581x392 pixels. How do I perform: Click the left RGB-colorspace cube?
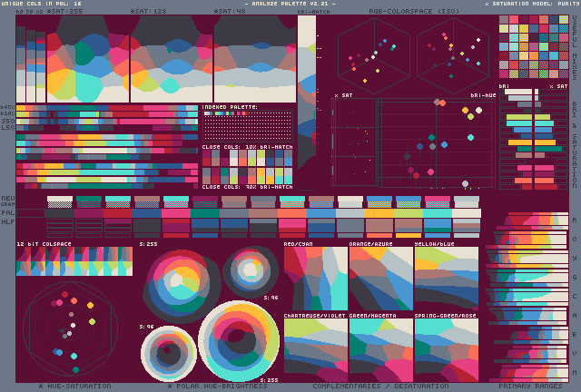(374, 55)
